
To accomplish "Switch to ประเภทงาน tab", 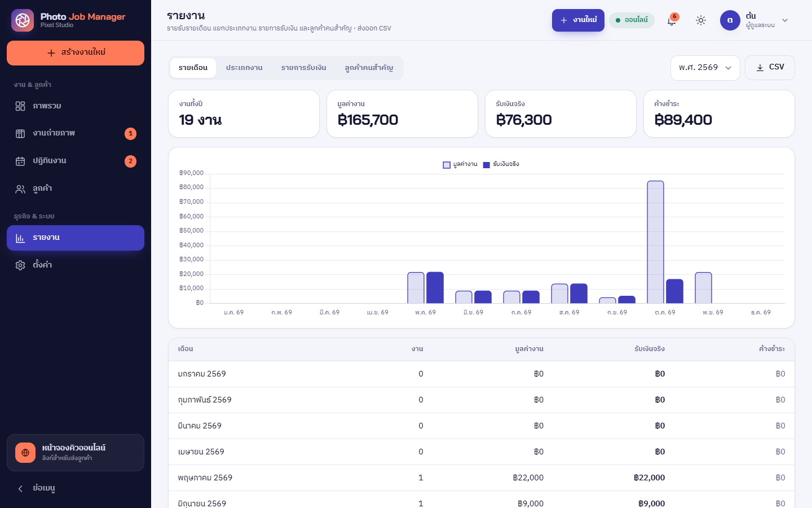I will pos(244,68).
